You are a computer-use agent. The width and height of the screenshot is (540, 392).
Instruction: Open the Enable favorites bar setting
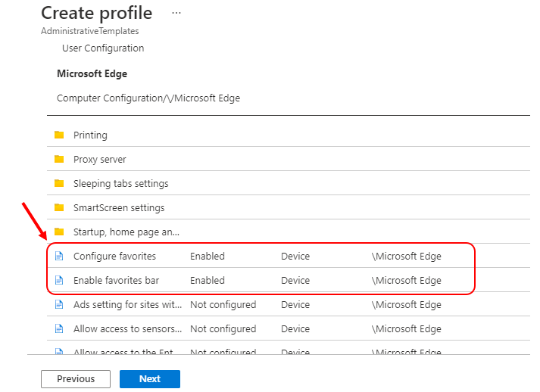tap(116, 281)
